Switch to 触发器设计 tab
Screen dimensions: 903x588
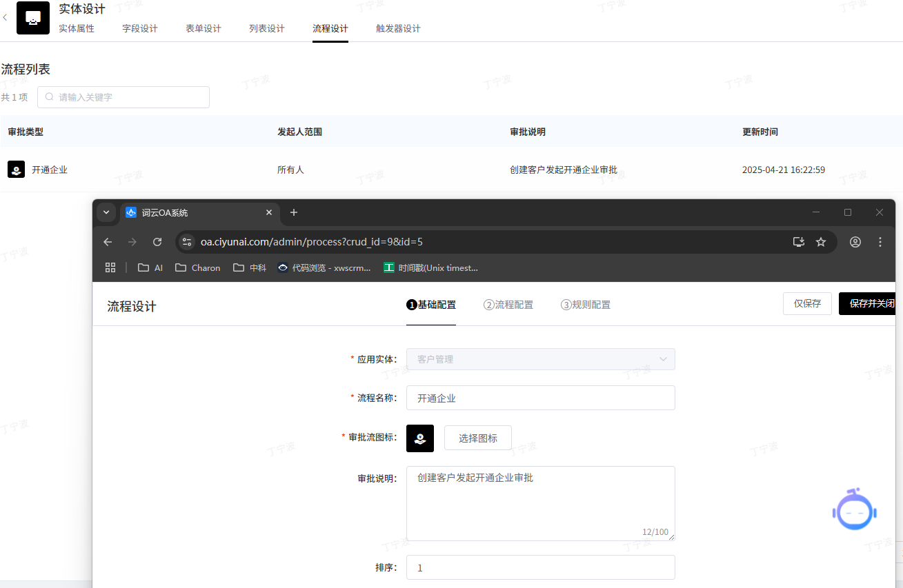(x=398, y=28)
